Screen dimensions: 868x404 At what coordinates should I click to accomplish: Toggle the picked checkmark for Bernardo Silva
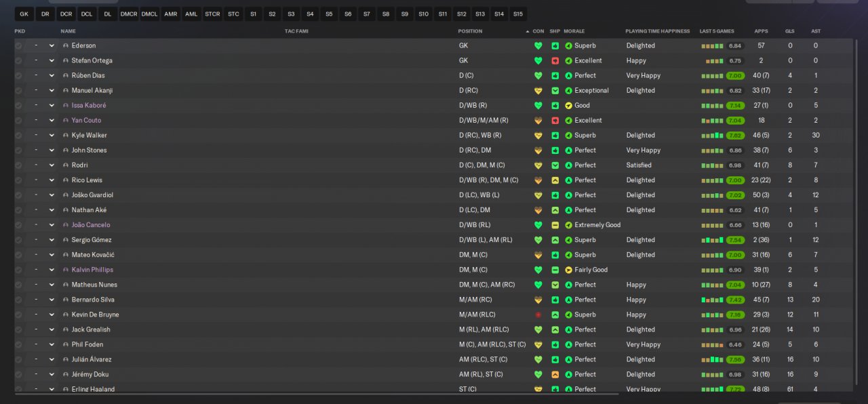(18, 300)
